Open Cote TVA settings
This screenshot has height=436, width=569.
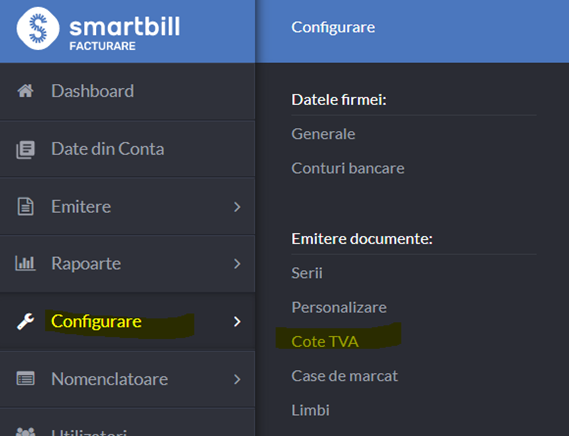[x=325, y=342]
